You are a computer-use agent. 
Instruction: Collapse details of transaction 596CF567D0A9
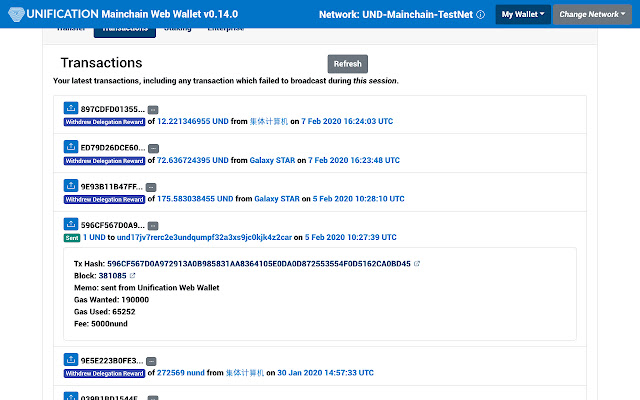pos(153,226)
